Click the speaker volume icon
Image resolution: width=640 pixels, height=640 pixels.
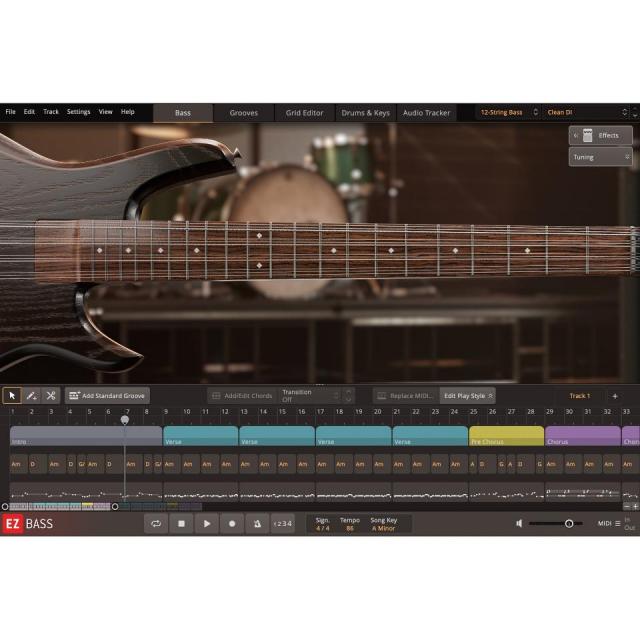point(518,523)
